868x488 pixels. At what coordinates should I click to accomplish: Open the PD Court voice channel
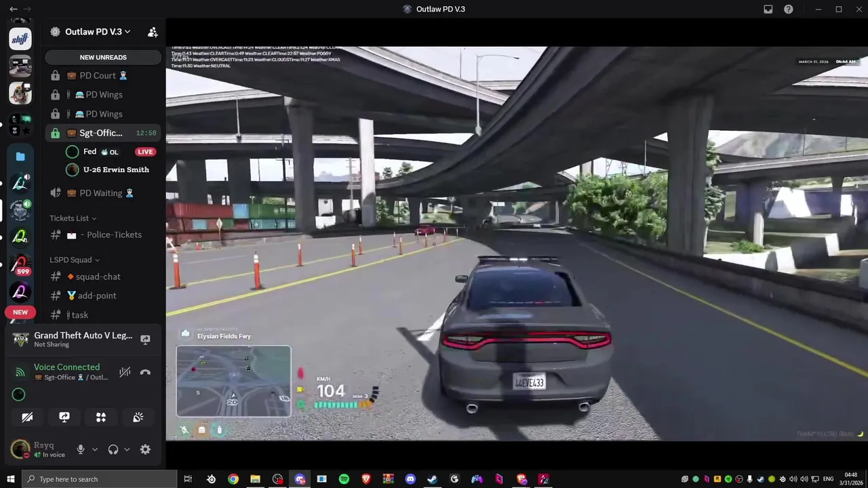click(x=103, y=76)
